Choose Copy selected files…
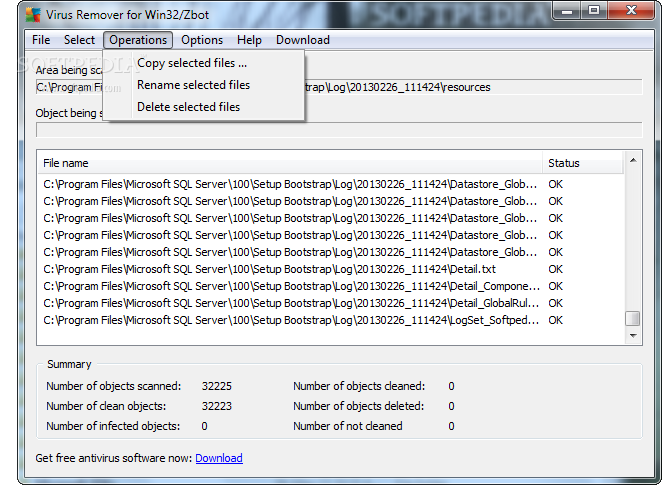The image size is (662, 485). pyautogui.click(x=203, y=63)
